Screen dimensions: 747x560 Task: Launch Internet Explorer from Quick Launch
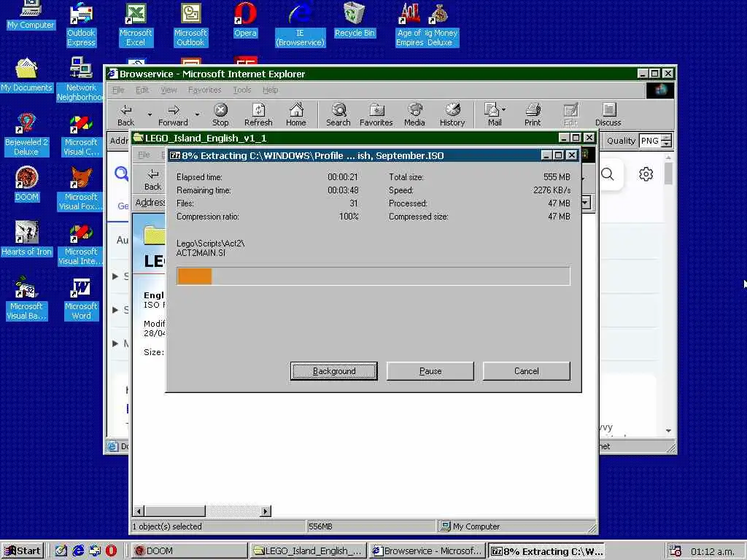pyautogui.click(x=77, y=551)
